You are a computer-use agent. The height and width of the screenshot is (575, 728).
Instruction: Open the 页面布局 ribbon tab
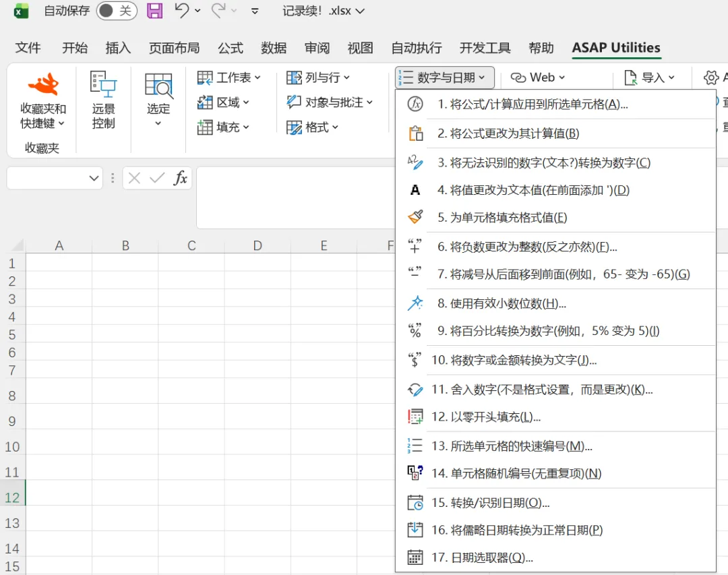[174, 48]
